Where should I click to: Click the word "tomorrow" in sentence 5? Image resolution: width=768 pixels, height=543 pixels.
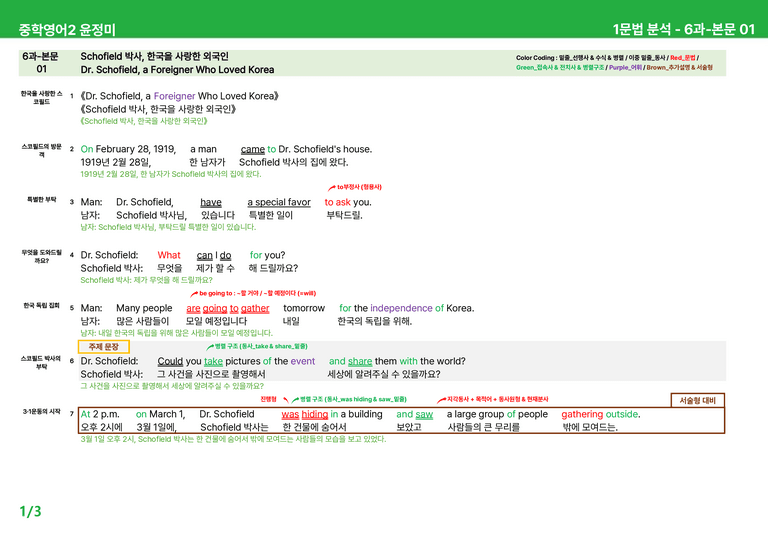click(304, 308)
